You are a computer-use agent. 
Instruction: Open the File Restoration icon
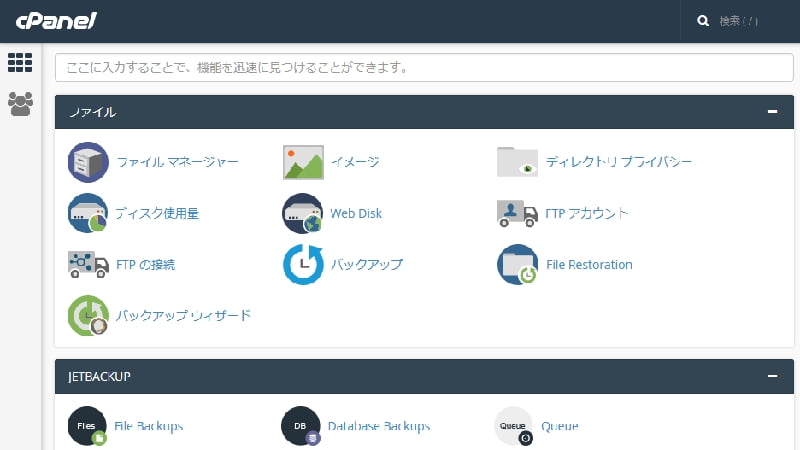tap(517, 265)
